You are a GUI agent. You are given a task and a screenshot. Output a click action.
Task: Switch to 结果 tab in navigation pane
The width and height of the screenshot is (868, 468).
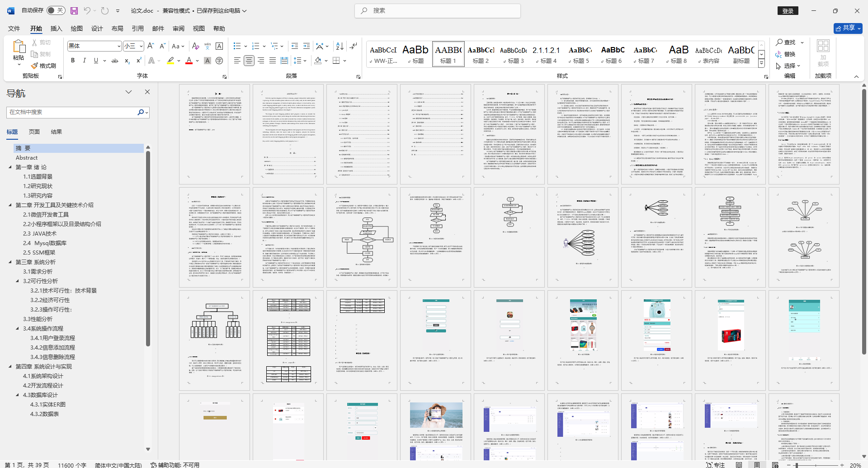[57, 132]
